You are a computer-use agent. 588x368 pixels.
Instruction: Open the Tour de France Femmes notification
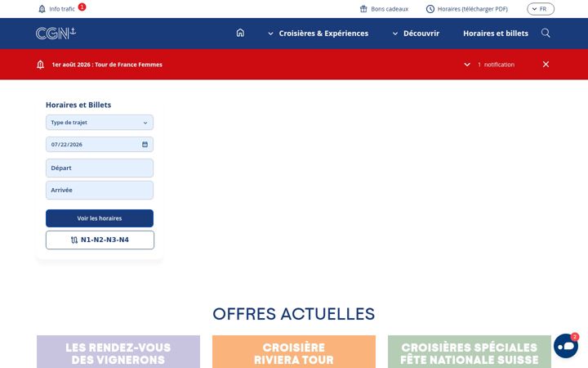[x=107, y=65]
